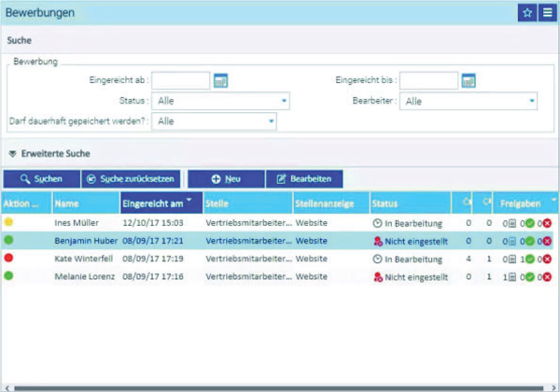
Task: Click the green status dot for Benjamin Huber
Action: (9, 240)
